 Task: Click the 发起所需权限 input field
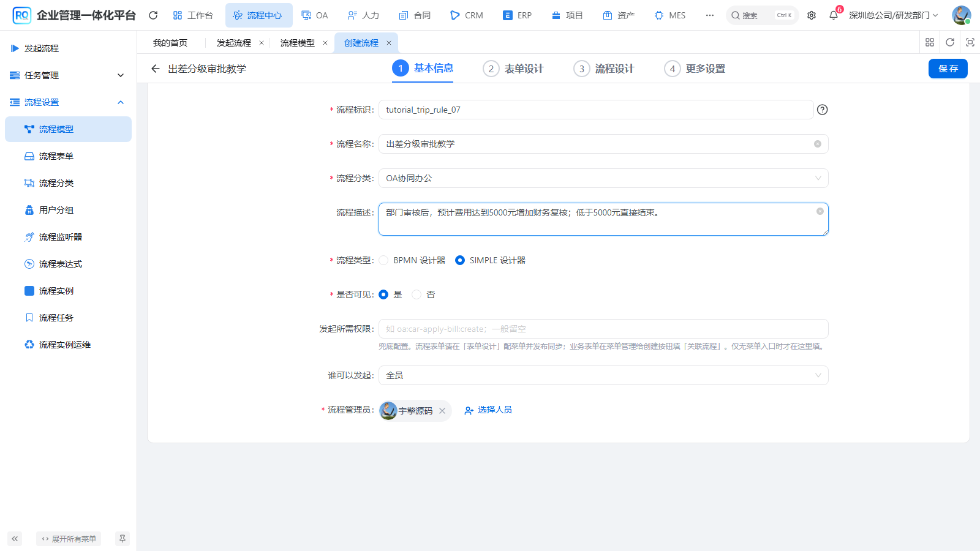(x=603, y=329)
